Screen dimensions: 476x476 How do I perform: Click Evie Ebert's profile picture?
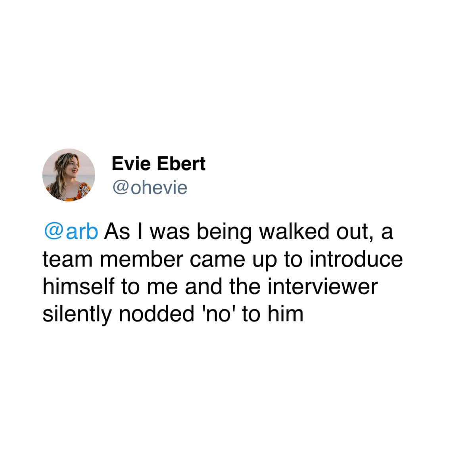point(69,175)
